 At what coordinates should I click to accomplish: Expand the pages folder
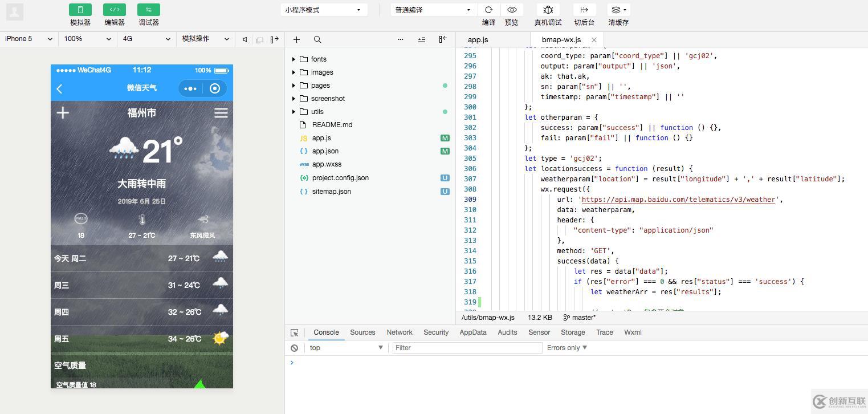click(320, 86)
